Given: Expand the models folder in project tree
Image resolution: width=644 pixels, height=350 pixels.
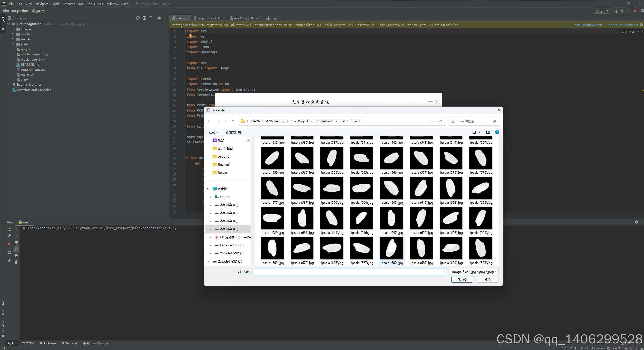Looking at the screenshot, I should click(x=13, y=34).
